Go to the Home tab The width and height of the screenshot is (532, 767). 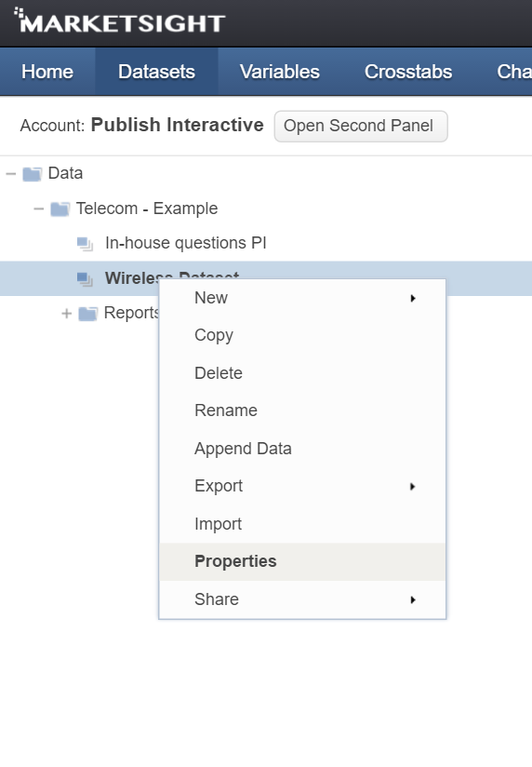pyautogui.click(x=47, y=72)
